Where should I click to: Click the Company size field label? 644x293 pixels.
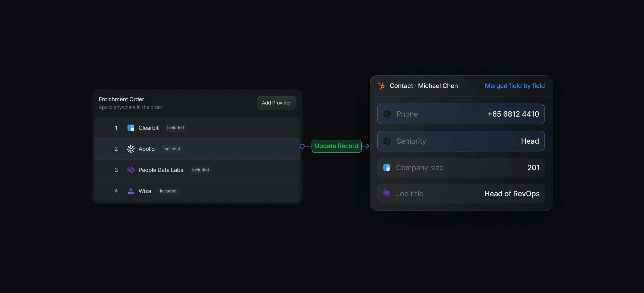[419, 168]
